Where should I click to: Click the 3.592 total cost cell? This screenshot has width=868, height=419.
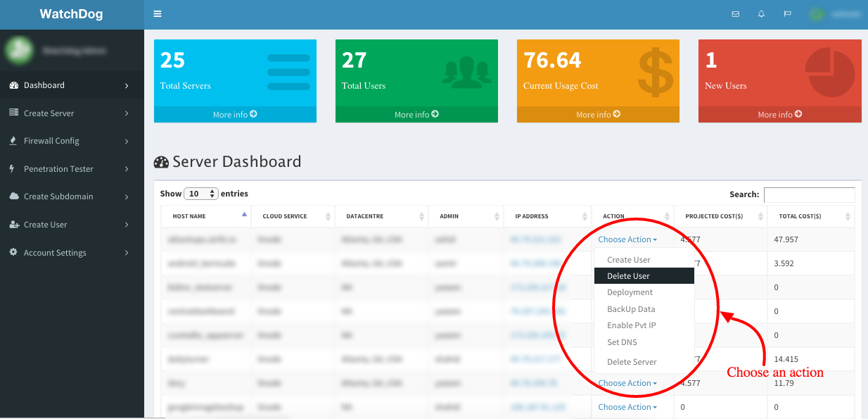click(x=811, y=263)
